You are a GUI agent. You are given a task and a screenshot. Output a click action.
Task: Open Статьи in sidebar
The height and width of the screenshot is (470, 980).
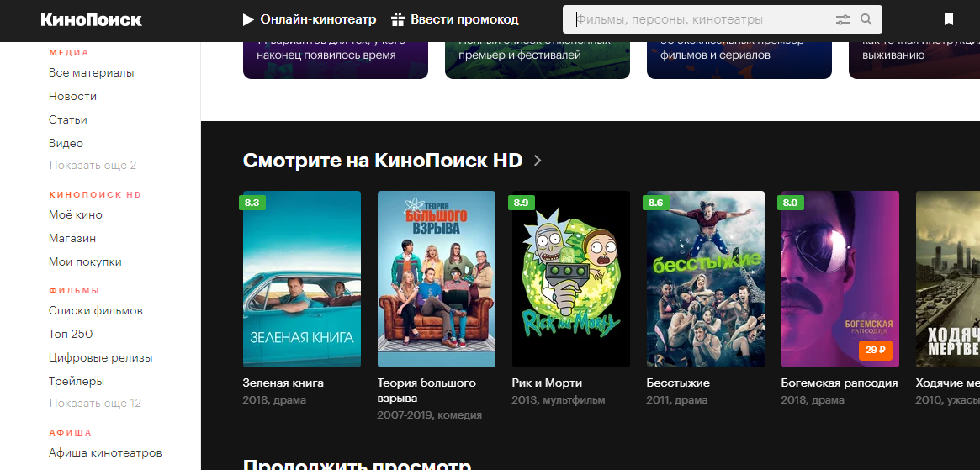[x=68, y=120]
